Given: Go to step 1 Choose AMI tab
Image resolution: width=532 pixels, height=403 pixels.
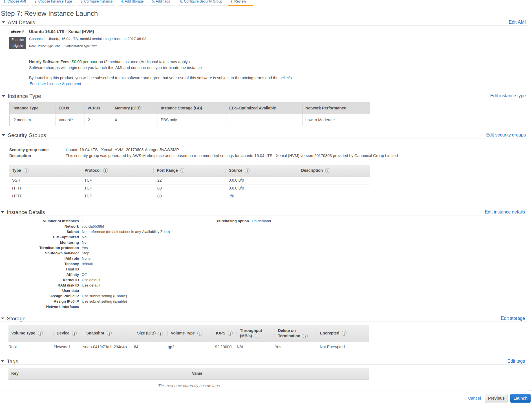Looking at the screenshot, I should tap(15, 2).
